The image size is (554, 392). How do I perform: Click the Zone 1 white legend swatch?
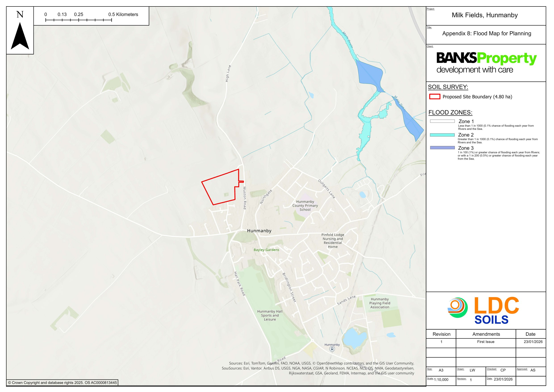tap(442, 121)
